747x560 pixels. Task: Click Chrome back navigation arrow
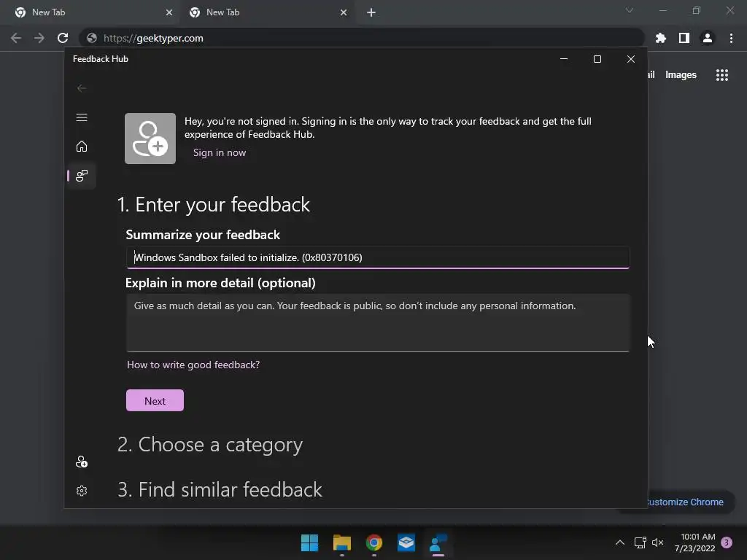(16, 38)
